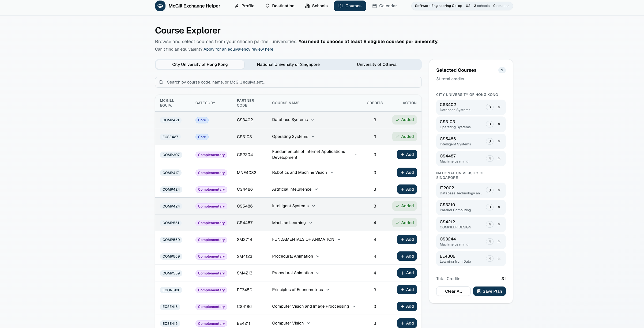This screenshot has height=328, width=644.
Task: Open the equivalency review application link
Action: (238, 49)
